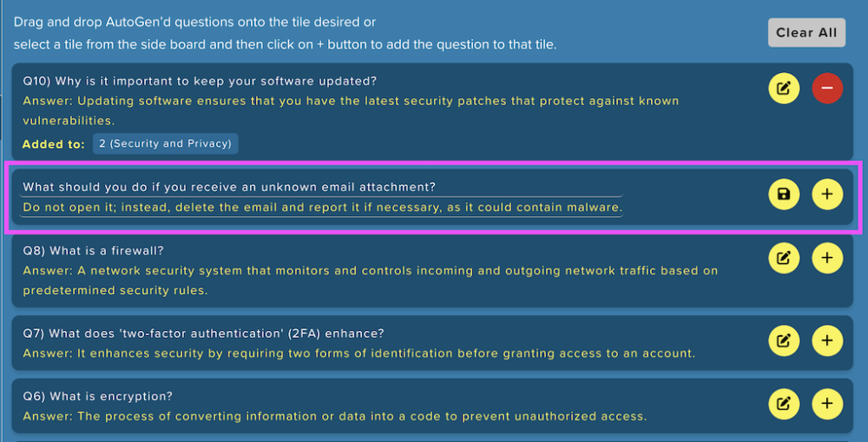Image resolution: width=868 pixels, height=442 pixels.
Task: Select the Q10 'keep your software updated' question text
Action: [200, 81]
